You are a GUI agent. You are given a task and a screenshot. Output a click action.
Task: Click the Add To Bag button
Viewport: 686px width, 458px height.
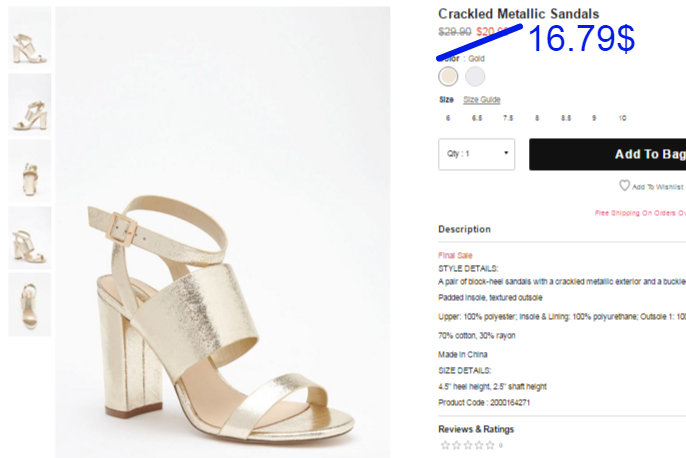coord(608,154)
